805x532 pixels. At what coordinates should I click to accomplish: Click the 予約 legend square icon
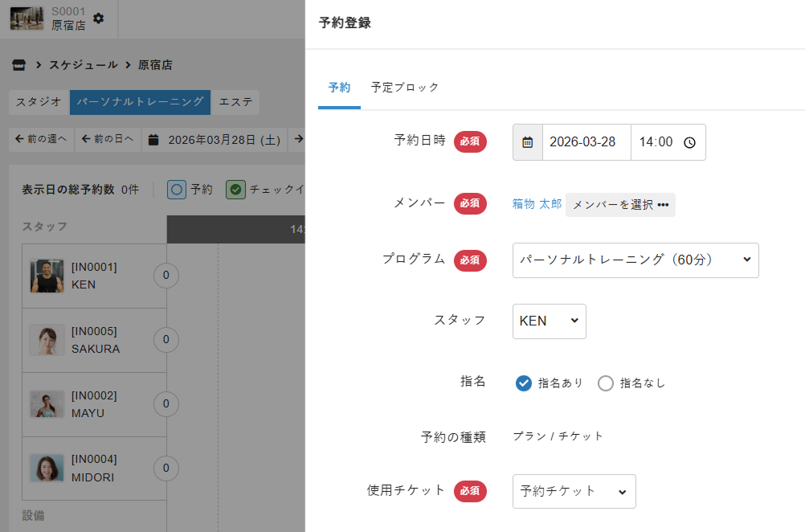point(177,190)
